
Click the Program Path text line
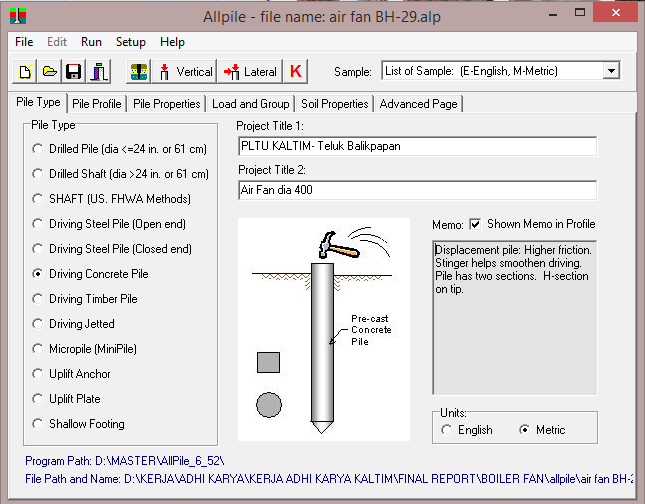[x=125, y=461]
